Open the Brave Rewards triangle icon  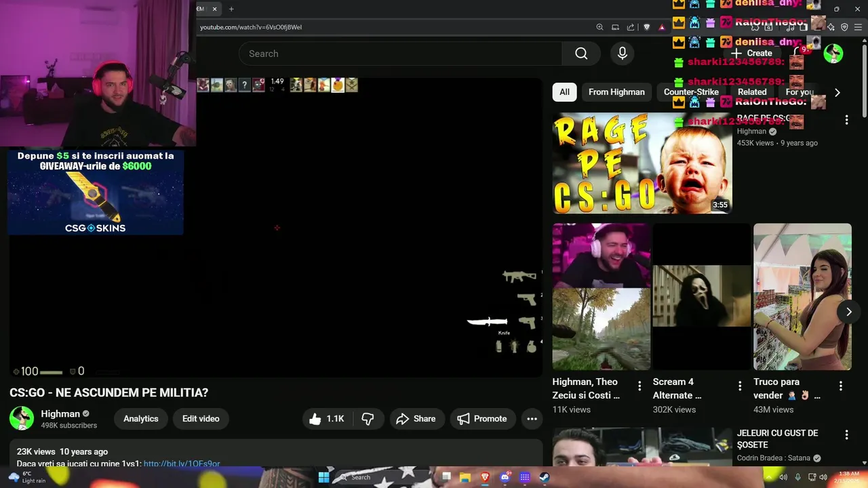(662, 27)
